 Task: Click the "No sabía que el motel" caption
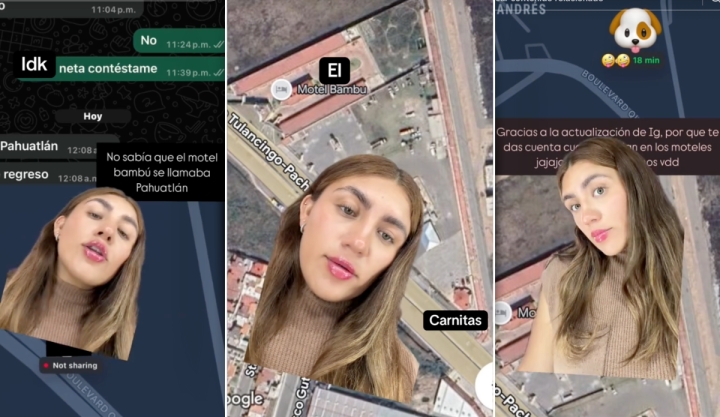[160, 173]
